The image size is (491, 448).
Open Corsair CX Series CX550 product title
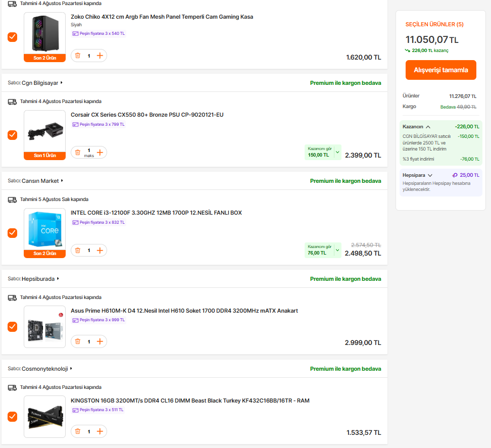point(147,115)
